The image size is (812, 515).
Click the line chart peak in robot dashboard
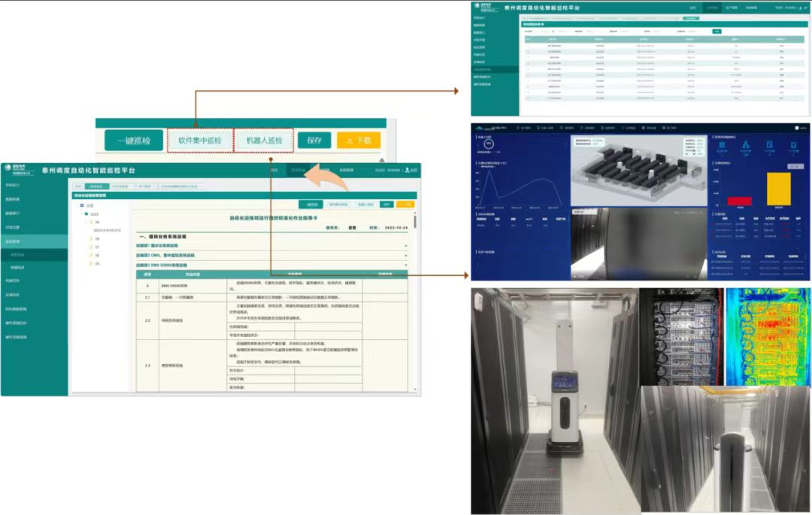point(489,171)
